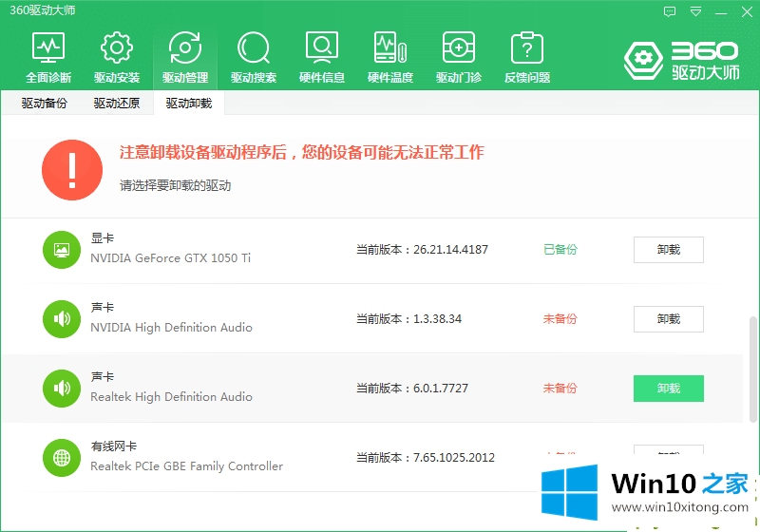Select the 驱动管理 toolbar icon
The height and width of the screenshot is (532, 760).
[184, 57]
